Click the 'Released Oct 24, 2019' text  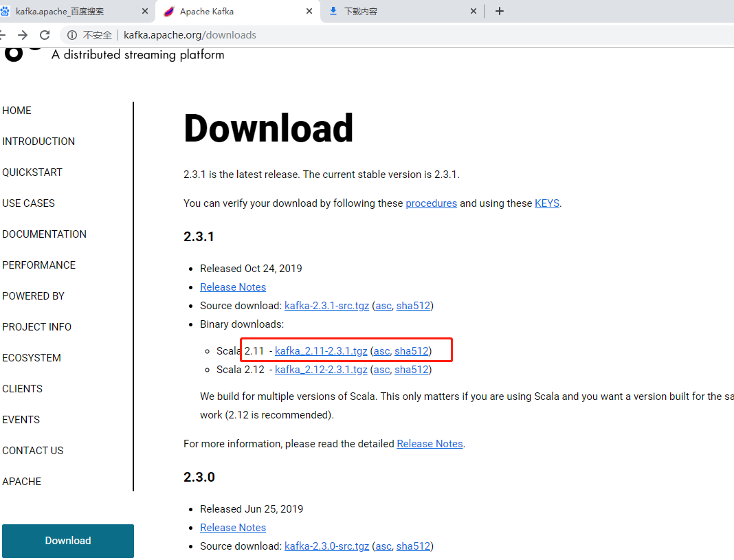pos(251,269)
